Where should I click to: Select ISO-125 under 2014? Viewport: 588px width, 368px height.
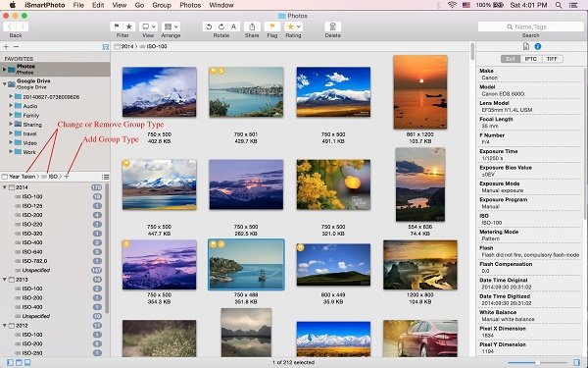point(32,206)
